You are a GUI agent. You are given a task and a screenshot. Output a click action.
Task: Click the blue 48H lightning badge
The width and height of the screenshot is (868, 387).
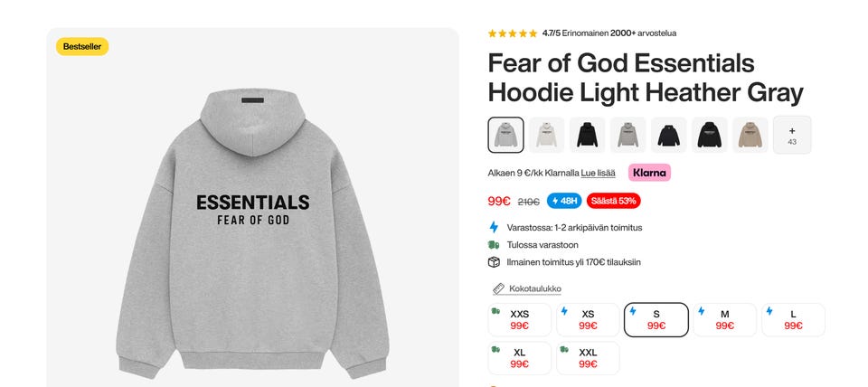pyautogui.click(x=564, y=201)
